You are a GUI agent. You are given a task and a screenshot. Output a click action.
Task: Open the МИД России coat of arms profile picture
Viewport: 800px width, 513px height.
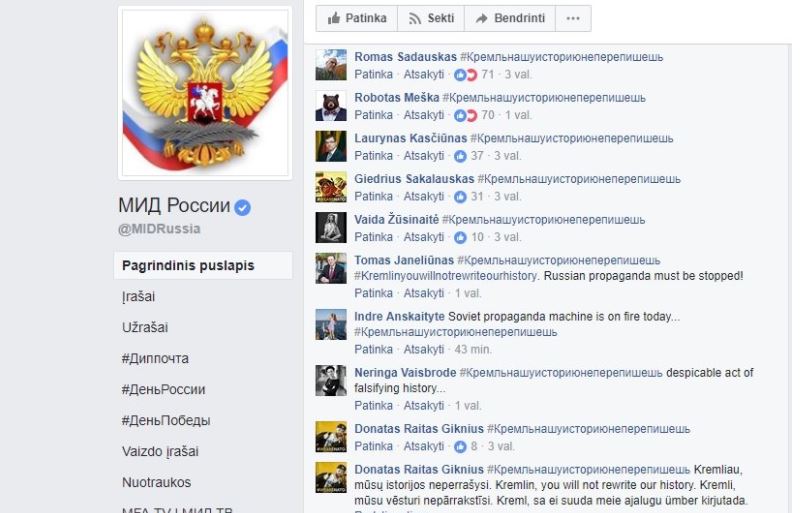tap(205, 93)
